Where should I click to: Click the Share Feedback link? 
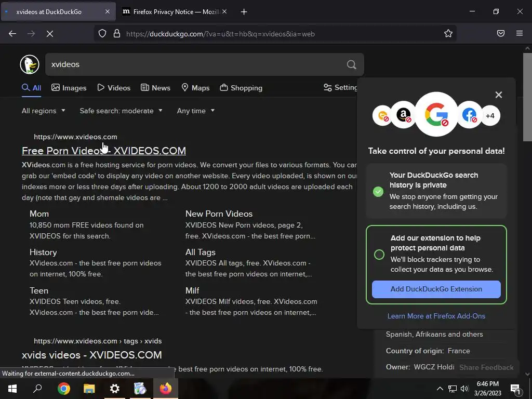point(486,367)
